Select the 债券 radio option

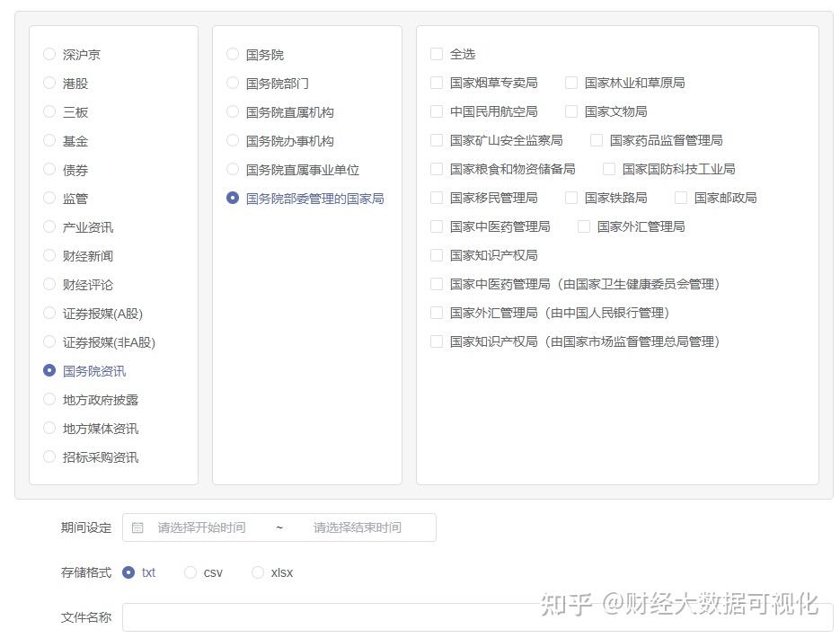point(49,170)
